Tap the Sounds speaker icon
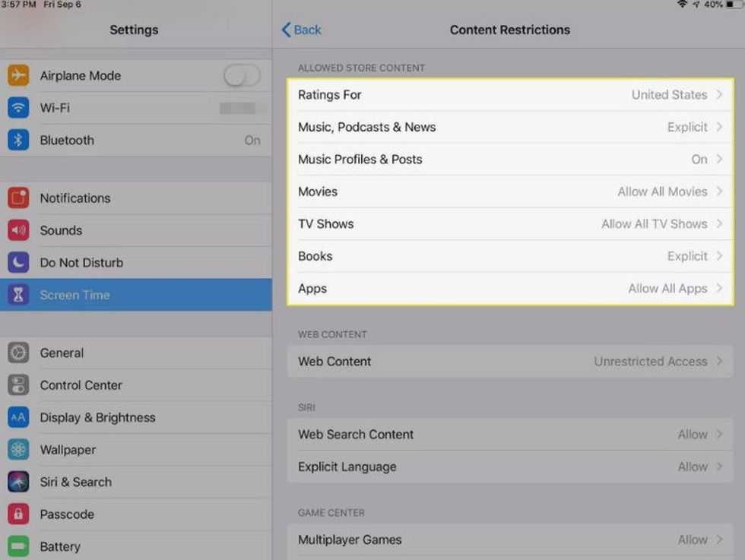The width and height of the screenshot is (745, 560). [x=18, y=230]
